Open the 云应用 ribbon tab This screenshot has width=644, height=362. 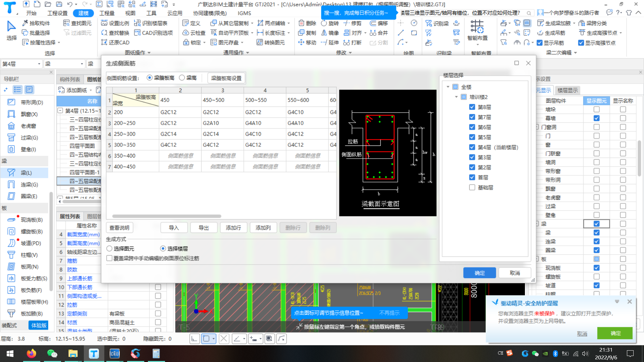pyautogui.click(x=175, y=13)
